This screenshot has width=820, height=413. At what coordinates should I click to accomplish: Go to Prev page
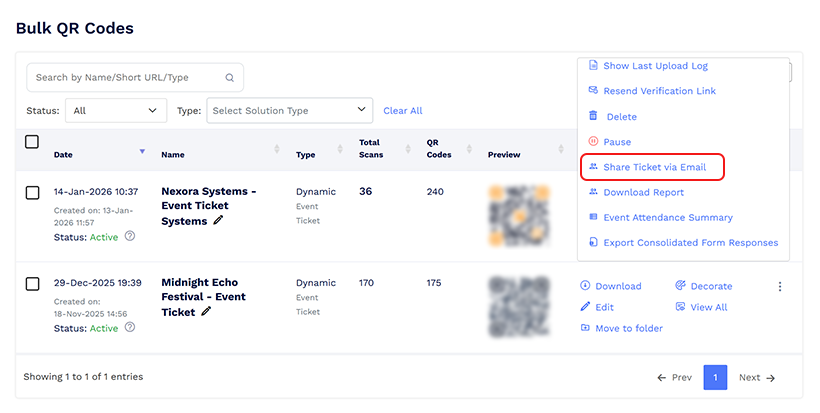pyautogui.click(x=675, y=377)
